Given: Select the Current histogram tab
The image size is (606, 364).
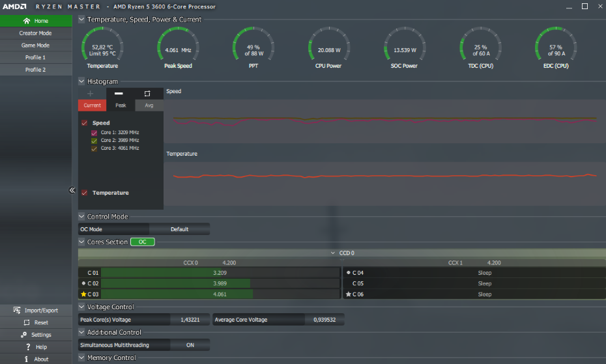Looking at the screenshot, I should tap(92, 105).
